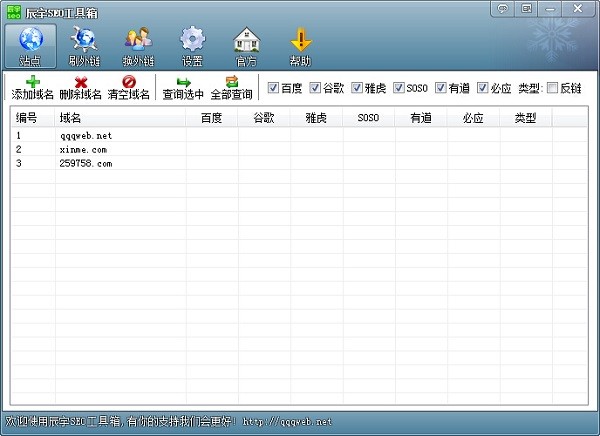Viewport: 600px width, 436px height.
Task: Uncheck the 百度 checkbox
Action: [x=273, y=88]
